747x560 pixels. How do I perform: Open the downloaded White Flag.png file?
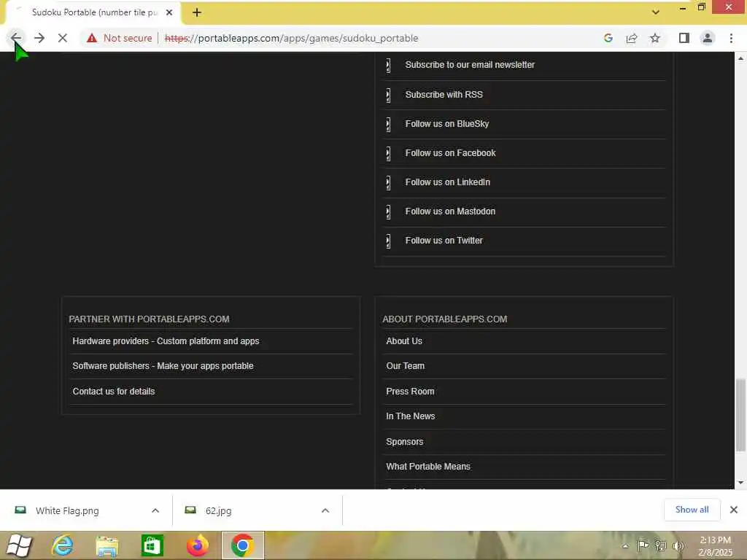(x=67, y=510)
